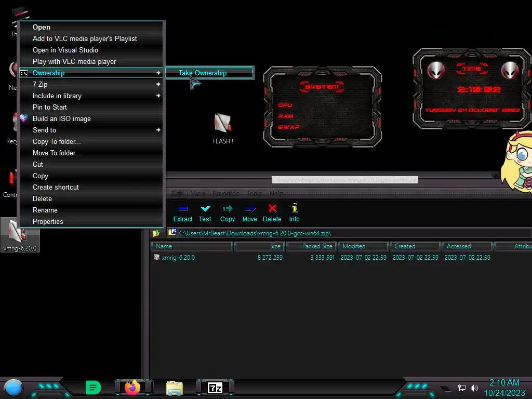Select Open in Visual Studio

point(91,50)
